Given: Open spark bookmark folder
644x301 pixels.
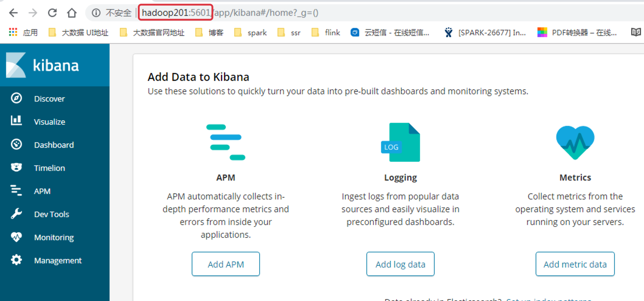Looking at the screenshot, I should click(250, 33).
